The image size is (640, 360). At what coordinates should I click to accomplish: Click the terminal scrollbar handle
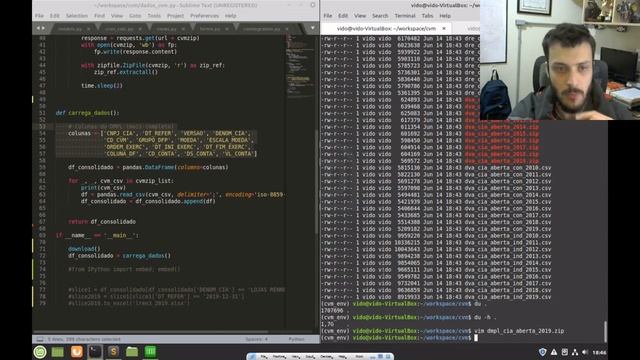(x=605, y=331)
